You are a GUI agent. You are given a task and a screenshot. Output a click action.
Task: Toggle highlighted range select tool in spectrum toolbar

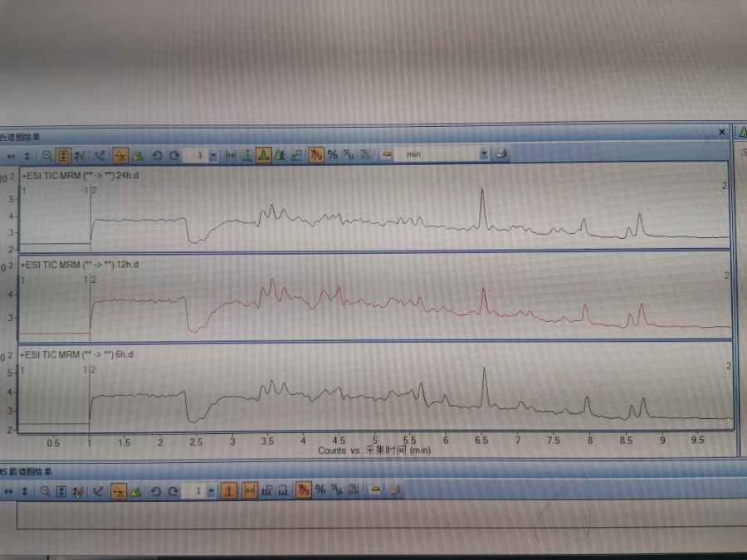tap(249, 490)
